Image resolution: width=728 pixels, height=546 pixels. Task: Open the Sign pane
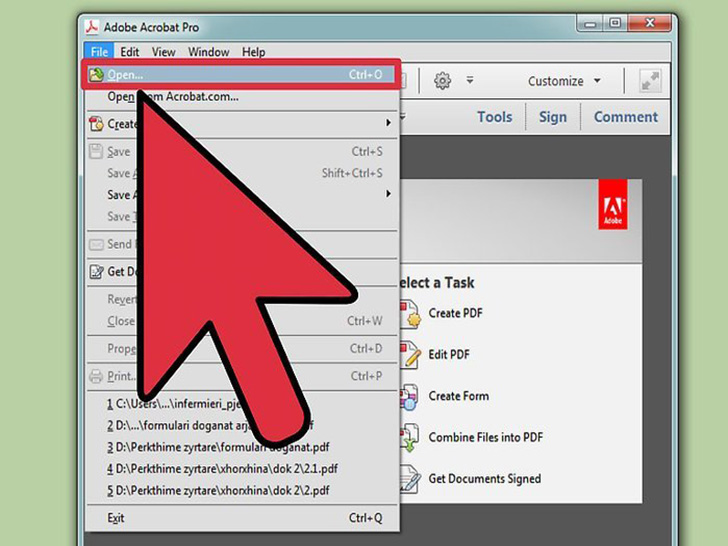pyautogui.click(x=552, y=117)
